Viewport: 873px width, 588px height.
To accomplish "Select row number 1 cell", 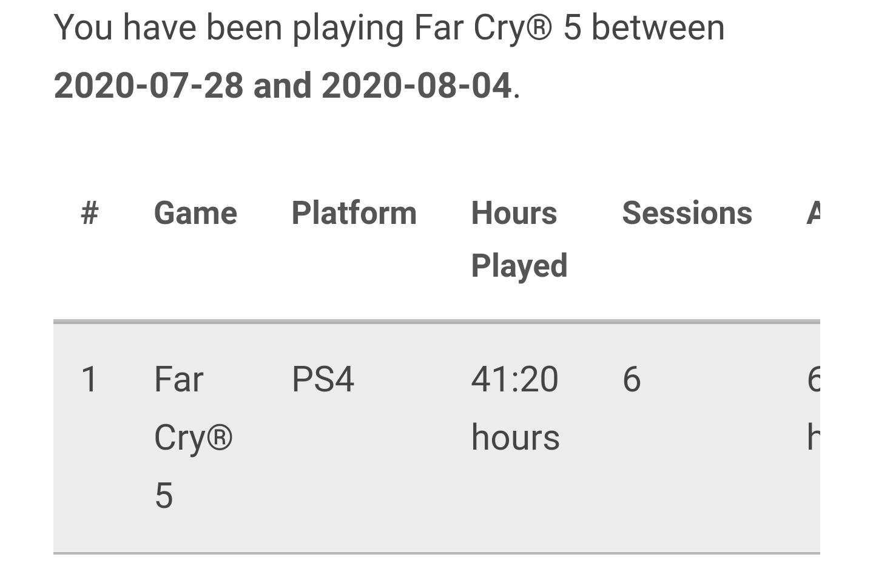I will 89,379.
